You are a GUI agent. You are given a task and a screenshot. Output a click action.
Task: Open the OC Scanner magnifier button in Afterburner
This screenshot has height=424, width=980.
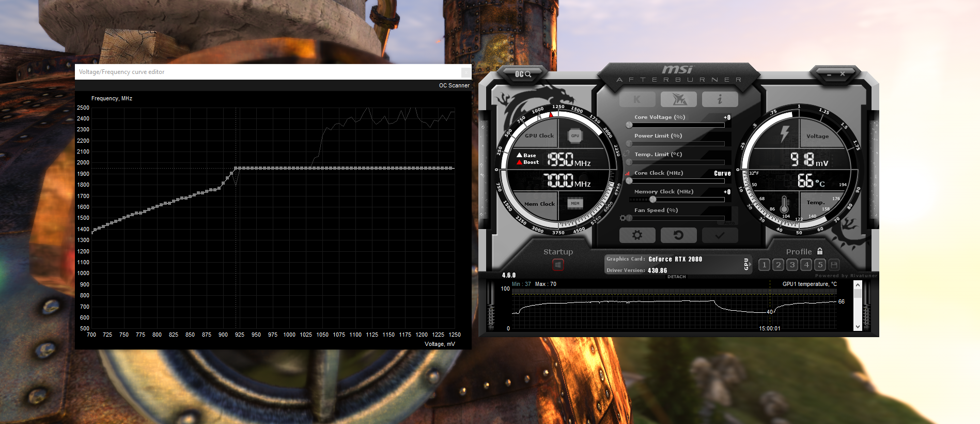tap(523, 74)
